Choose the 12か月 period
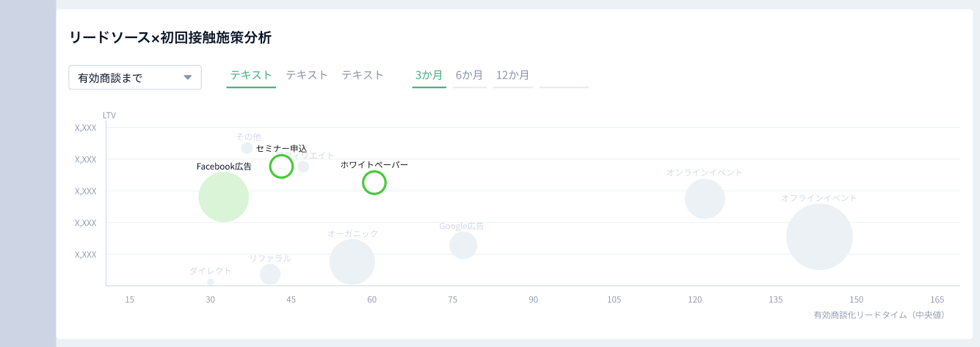The width and height of the screenshot is (980, 347). point(512,75)
